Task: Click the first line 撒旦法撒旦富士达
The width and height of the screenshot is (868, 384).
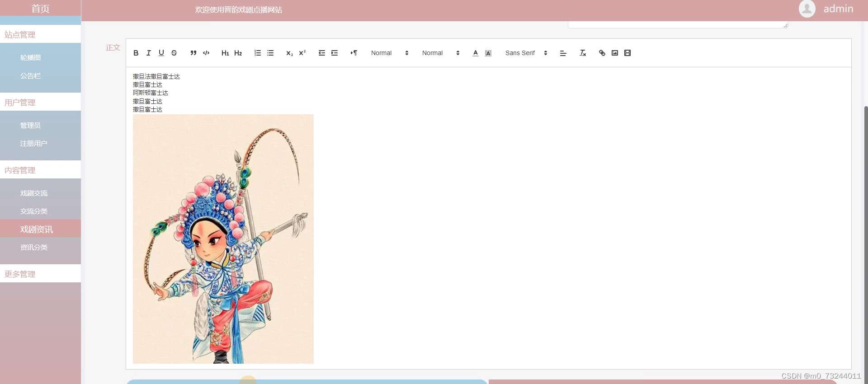Action: pos(156,76)
